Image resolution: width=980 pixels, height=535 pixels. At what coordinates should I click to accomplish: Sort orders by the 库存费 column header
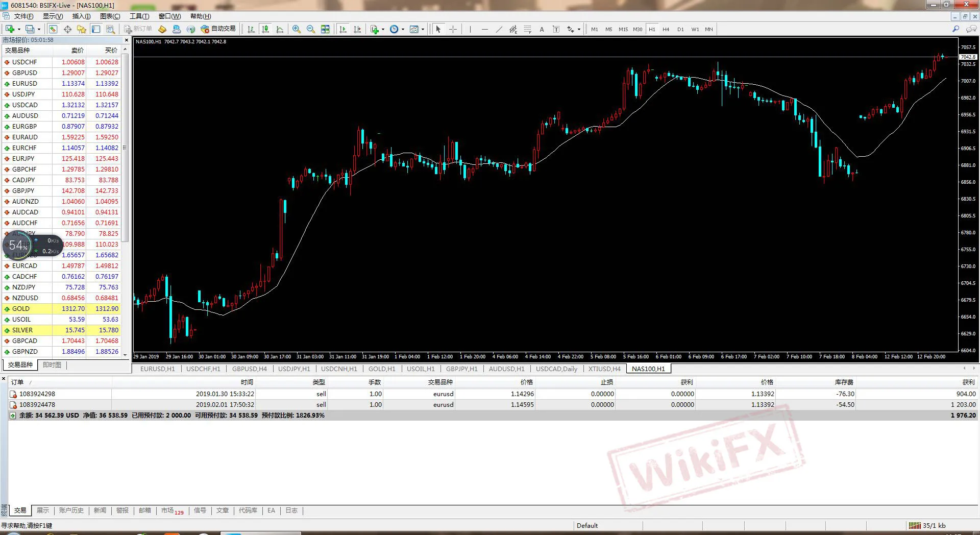[844, 382]
